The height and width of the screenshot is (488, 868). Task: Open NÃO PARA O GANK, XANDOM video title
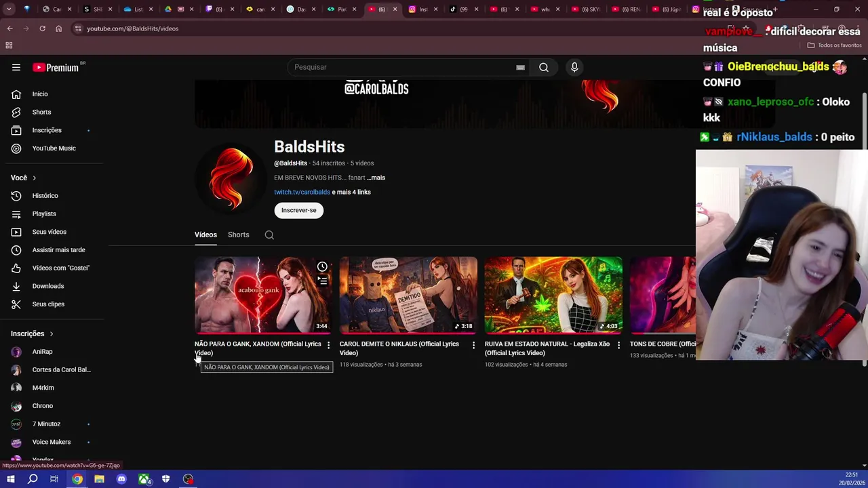258,348
